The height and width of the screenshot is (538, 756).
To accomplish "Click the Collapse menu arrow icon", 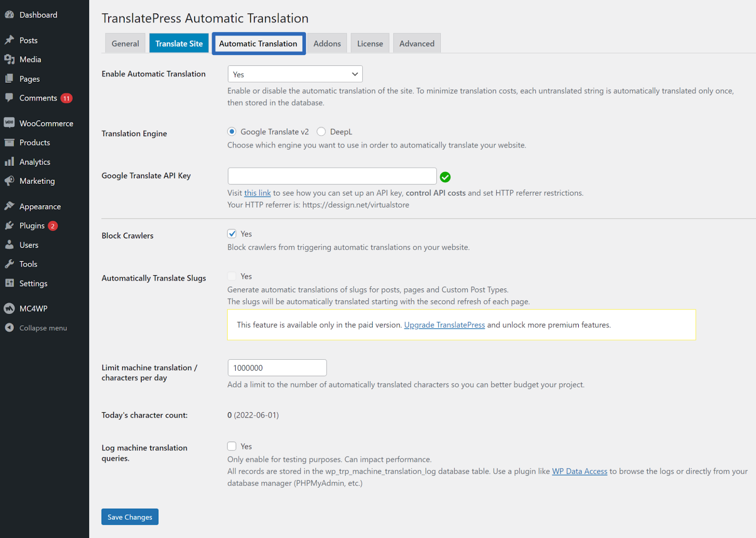I will click(9, 328).
